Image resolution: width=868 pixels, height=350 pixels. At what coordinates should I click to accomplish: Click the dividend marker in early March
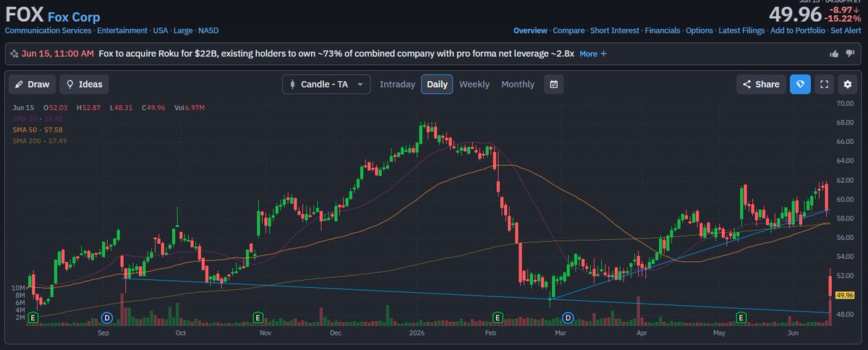568,317
